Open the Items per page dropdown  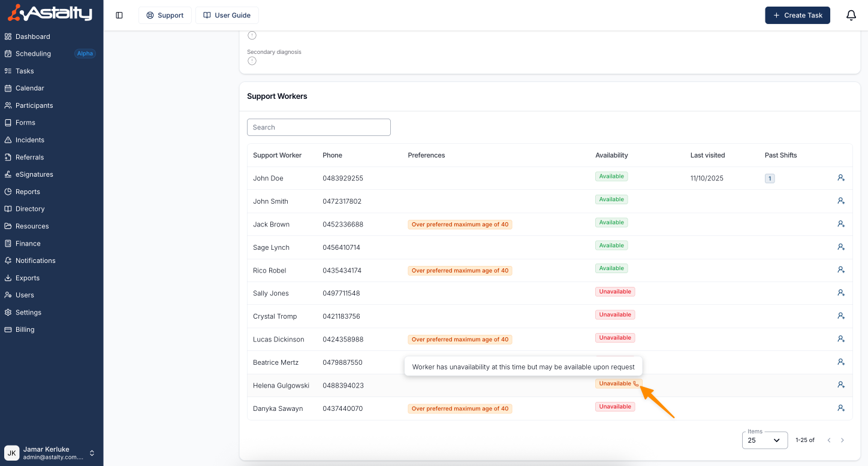pyautogui.click(x=764, y=440)
